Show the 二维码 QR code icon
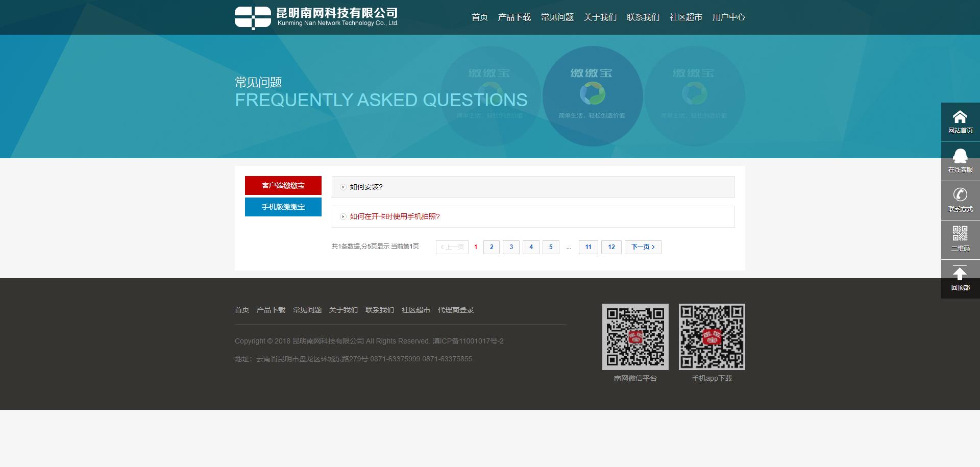980x467 pixels. click(960, 234)
